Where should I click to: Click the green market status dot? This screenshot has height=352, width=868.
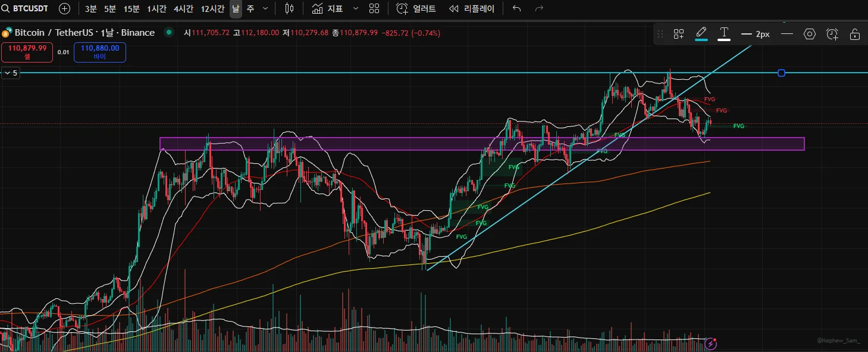tap(170, 33)
